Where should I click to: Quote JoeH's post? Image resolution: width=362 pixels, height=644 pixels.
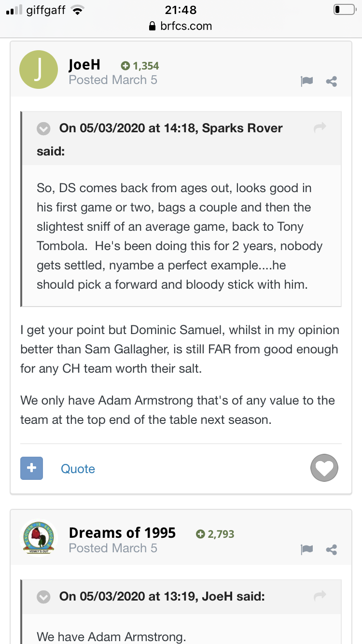[x=78, y=469]
